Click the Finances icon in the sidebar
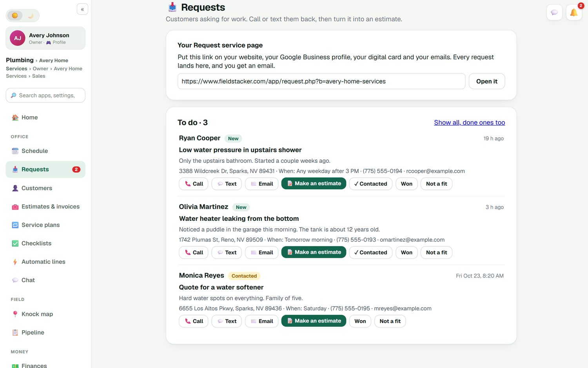 [15, 366]
